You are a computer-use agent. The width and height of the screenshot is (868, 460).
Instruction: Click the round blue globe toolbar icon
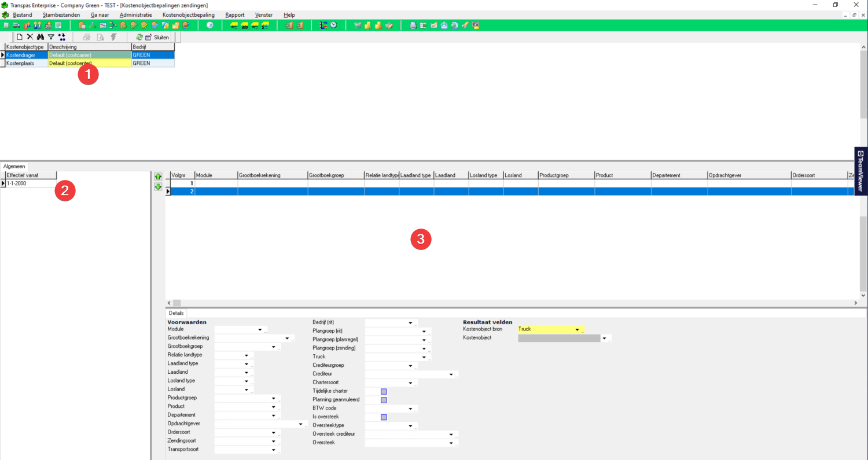pos(210,25)
